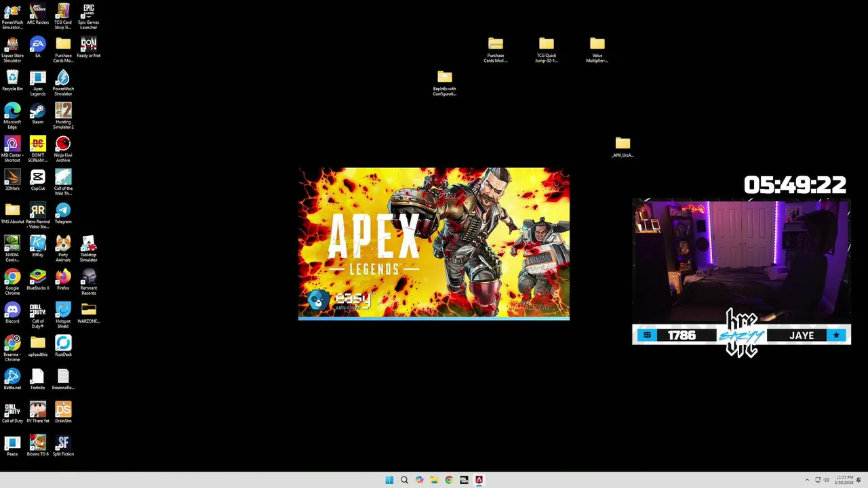Viewport: 868px width, 488px height.
Task: Click the 3DMark desktop icon
Action: click(x=12, y=180)
